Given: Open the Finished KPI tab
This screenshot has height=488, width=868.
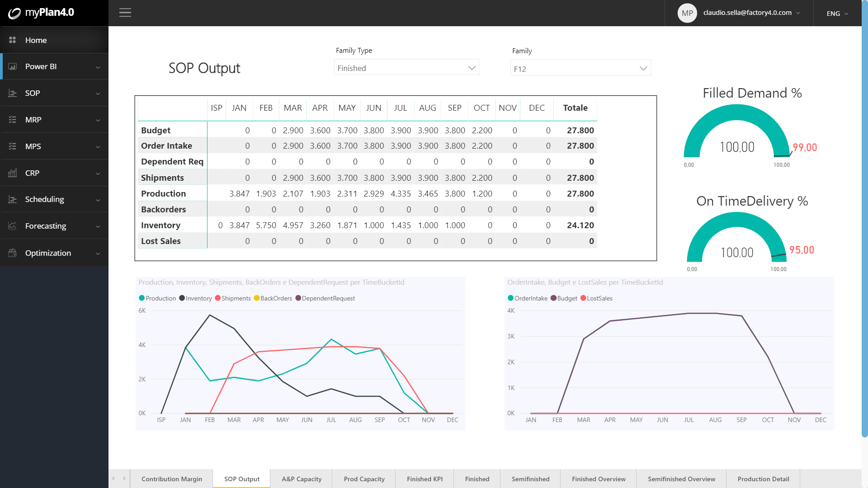Looking at the screenshot, I should [425, 479].
